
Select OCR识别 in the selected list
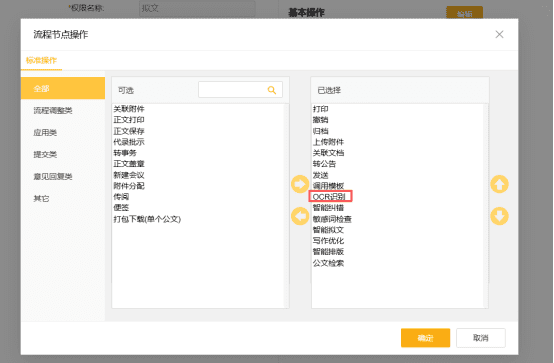pyautogui.click(x=329, y=197)
